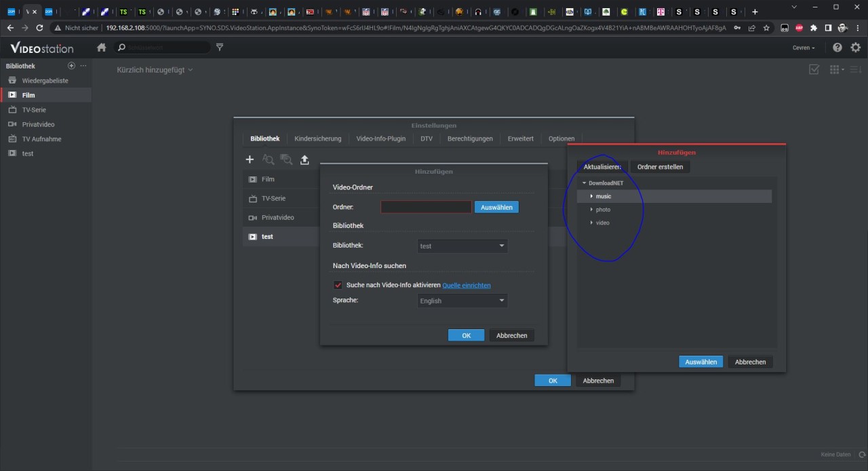This screenshot has width=868, height=471.
Task: Toggle 'Suche nach Video-Info aktivieren' checkbox
Action: click(x=338, y=285)
